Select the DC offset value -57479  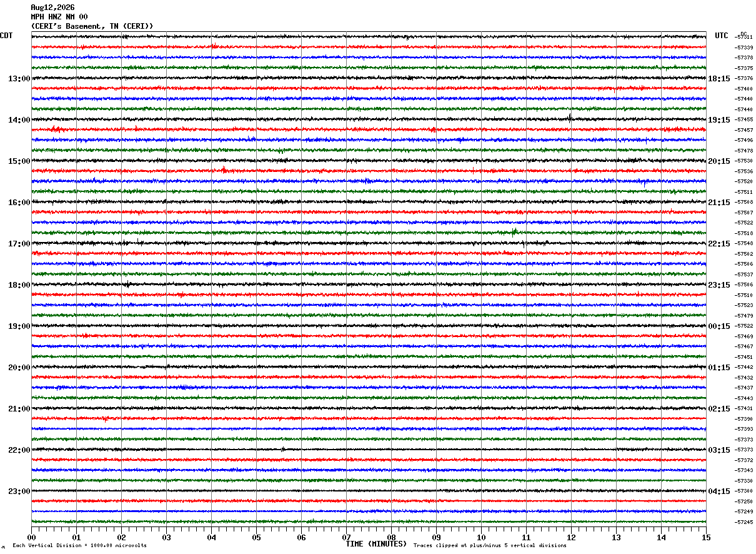(744, 316)
